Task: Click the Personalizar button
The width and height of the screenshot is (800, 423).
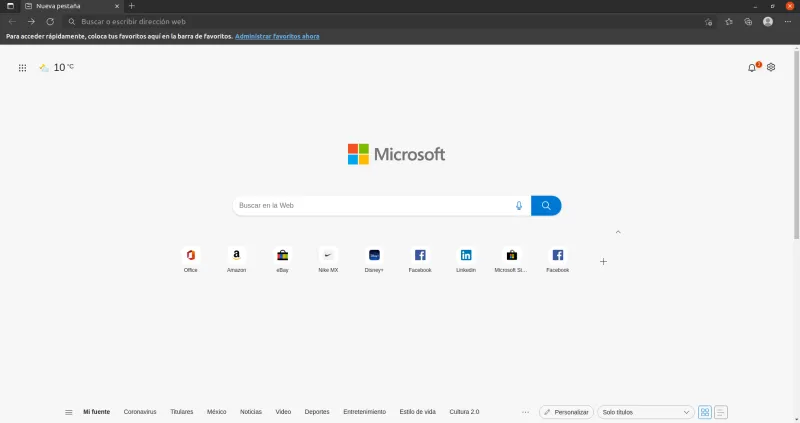Action: tap(566, 412)
